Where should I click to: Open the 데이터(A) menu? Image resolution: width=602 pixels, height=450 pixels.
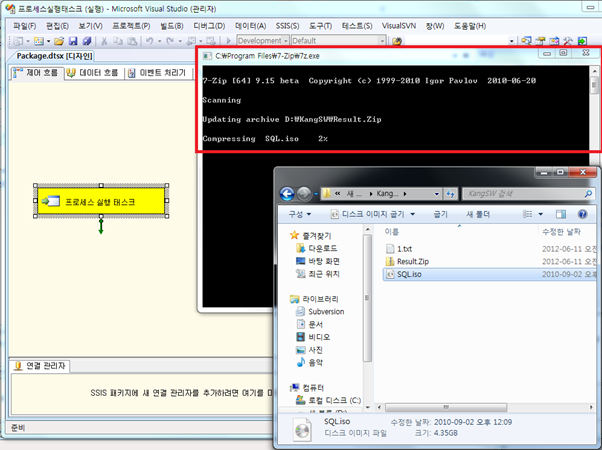tap(250, 26)
